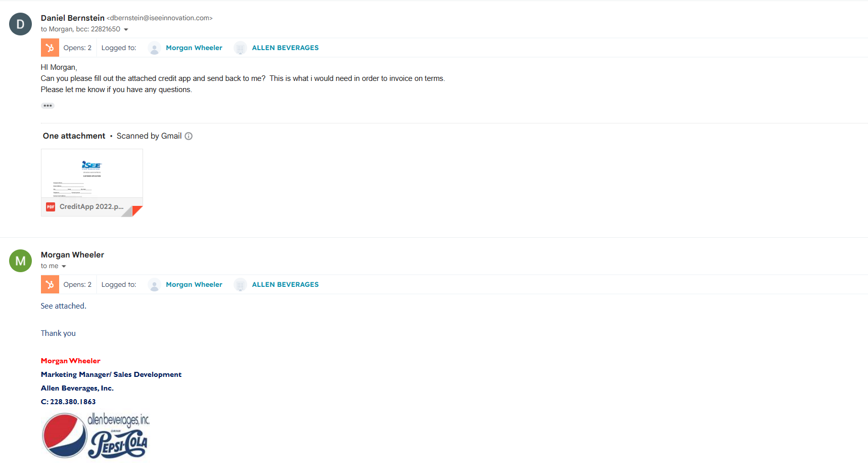Expand the "to me" recipient details arrow
Viewport: 868px width, 473px height.
[64, 266]
